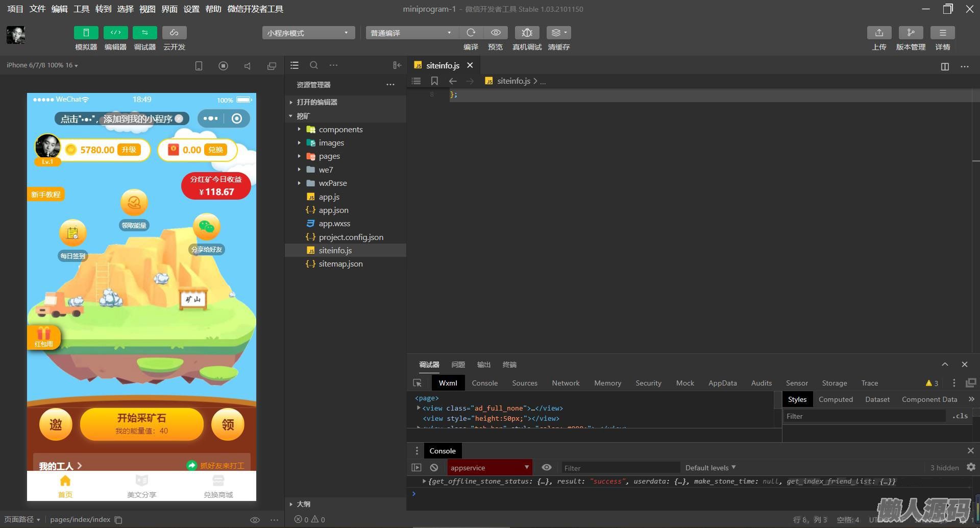Click the compile refresh icon
Screen dimensions: 980x528
click(471, 33)
